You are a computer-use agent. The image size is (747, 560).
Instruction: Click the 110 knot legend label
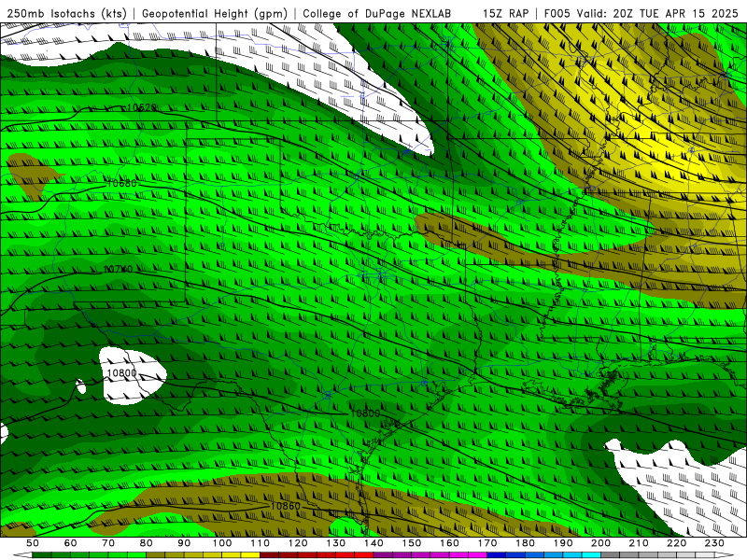click(261, 543)
